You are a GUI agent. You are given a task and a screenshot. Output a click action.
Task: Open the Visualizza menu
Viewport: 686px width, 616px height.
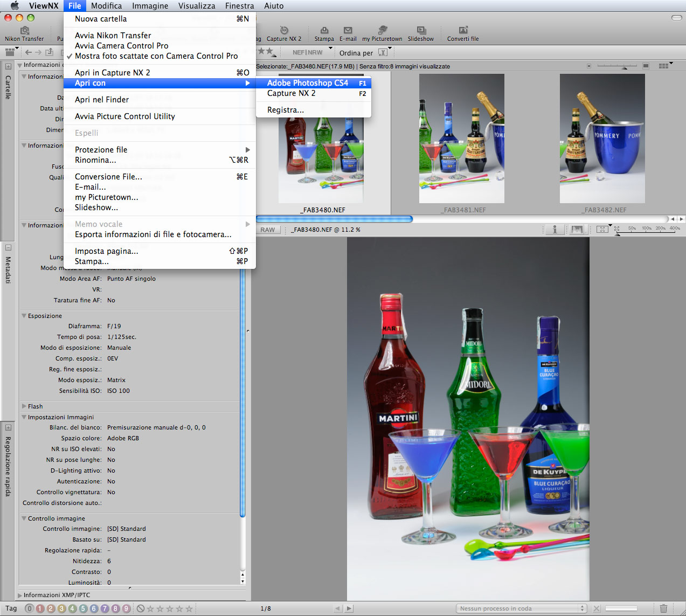click(197, 6)
